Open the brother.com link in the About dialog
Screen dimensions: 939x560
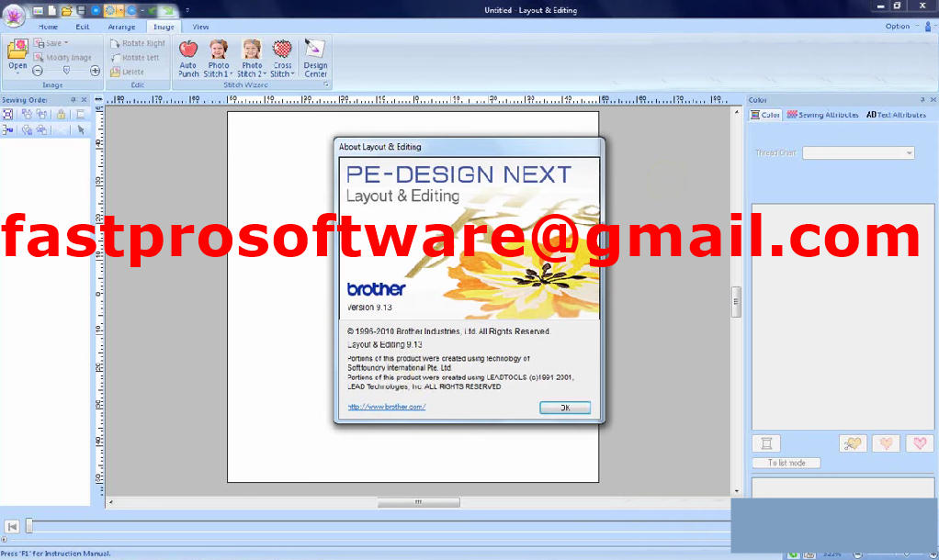pyautogui.click(x=386, y=407)
